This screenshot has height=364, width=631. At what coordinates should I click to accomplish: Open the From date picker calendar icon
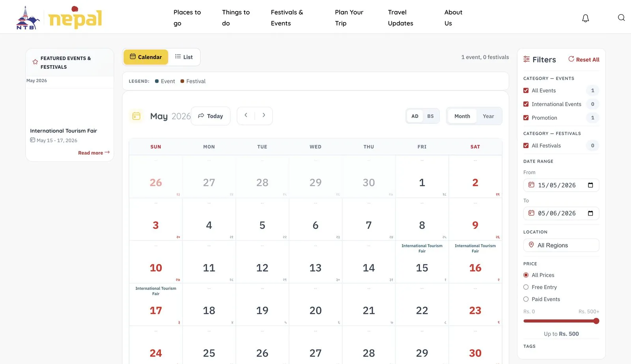point(590,185)
